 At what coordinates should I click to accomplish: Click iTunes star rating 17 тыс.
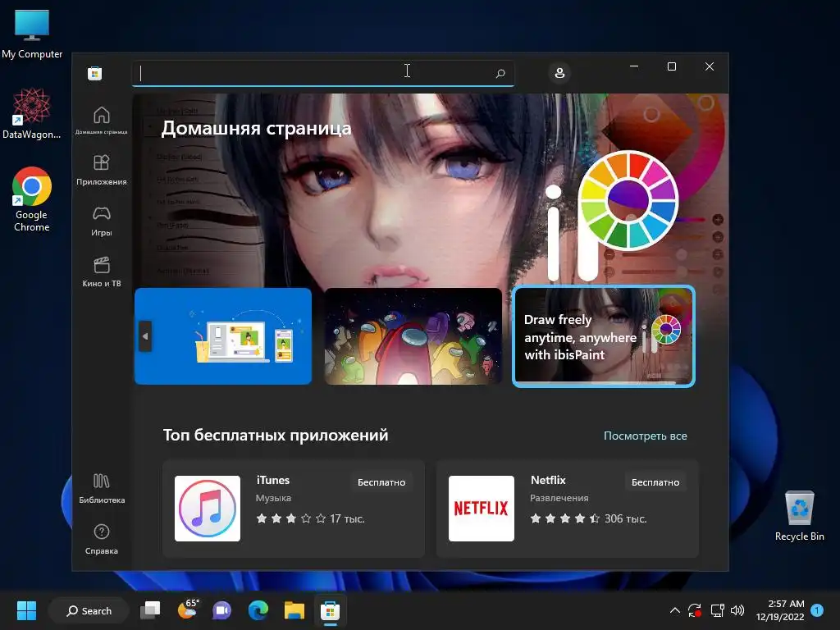pyautogui.click(x=310, y=518)
